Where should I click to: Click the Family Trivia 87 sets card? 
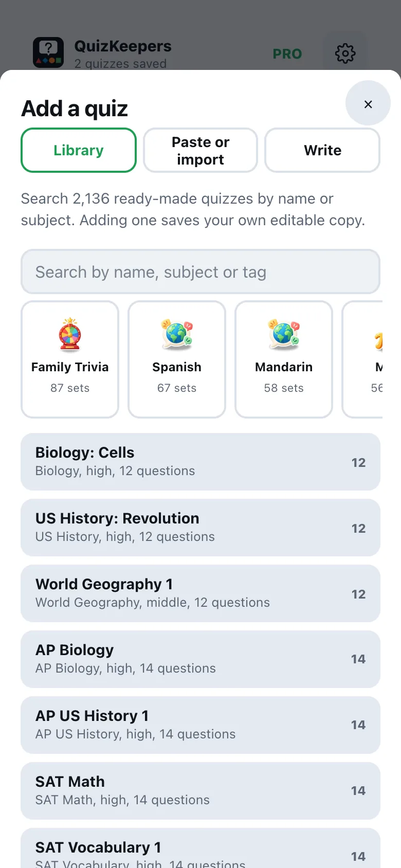[70, 359]
